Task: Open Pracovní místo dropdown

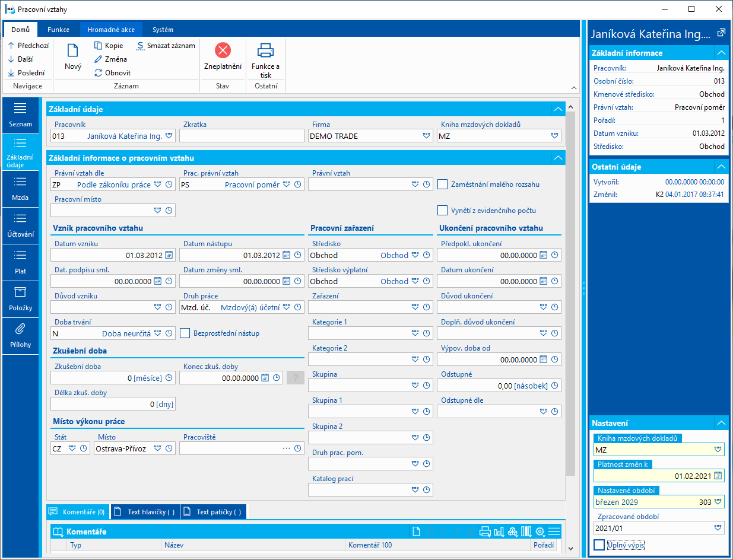Action: click(x=157, y=210)
